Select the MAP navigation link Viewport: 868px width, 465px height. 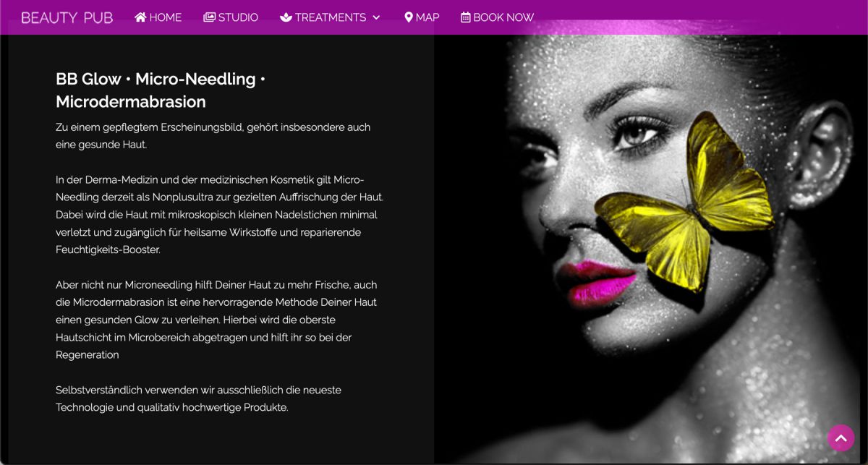427,17
